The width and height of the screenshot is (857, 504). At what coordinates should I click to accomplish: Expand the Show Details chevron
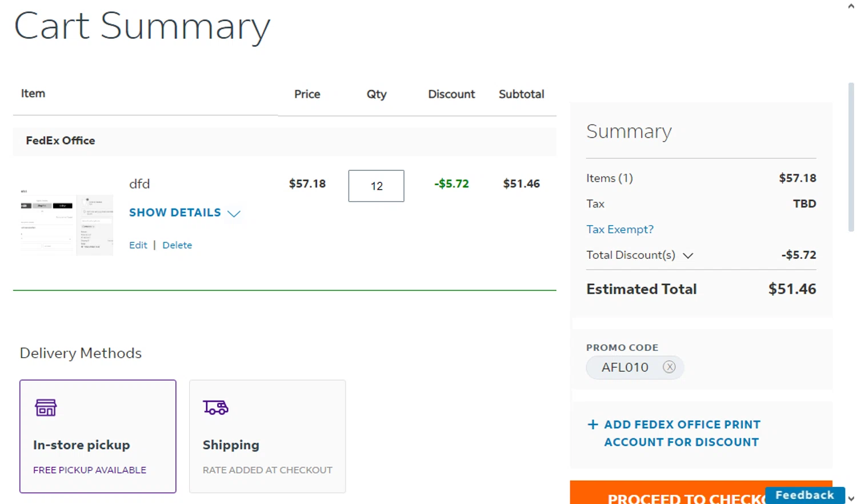234,213
